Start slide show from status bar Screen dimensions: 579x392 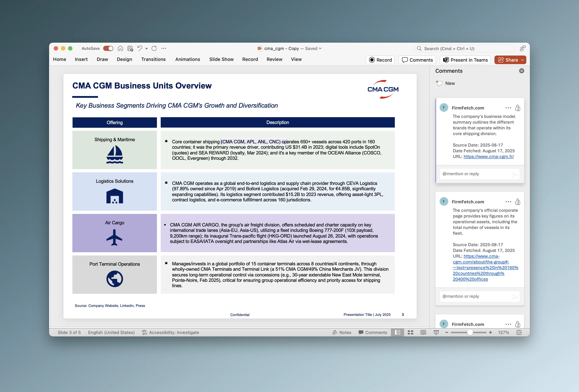(436, 333)
